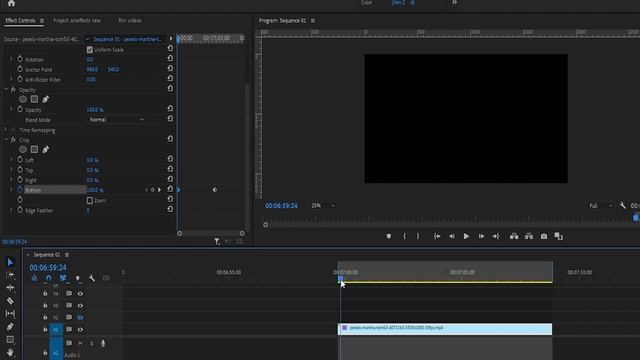640x360 pixels.
Task: Add a marker in the timeline header
Action: coord(78,278)
